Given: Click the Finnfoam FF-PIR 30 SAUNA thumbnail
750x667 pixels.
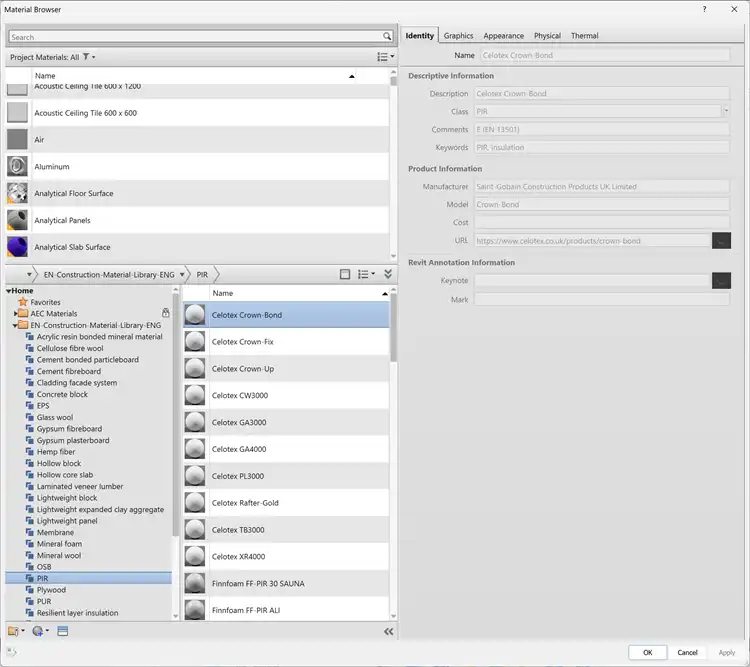Looking at the screenshot, I should point(195,583).
